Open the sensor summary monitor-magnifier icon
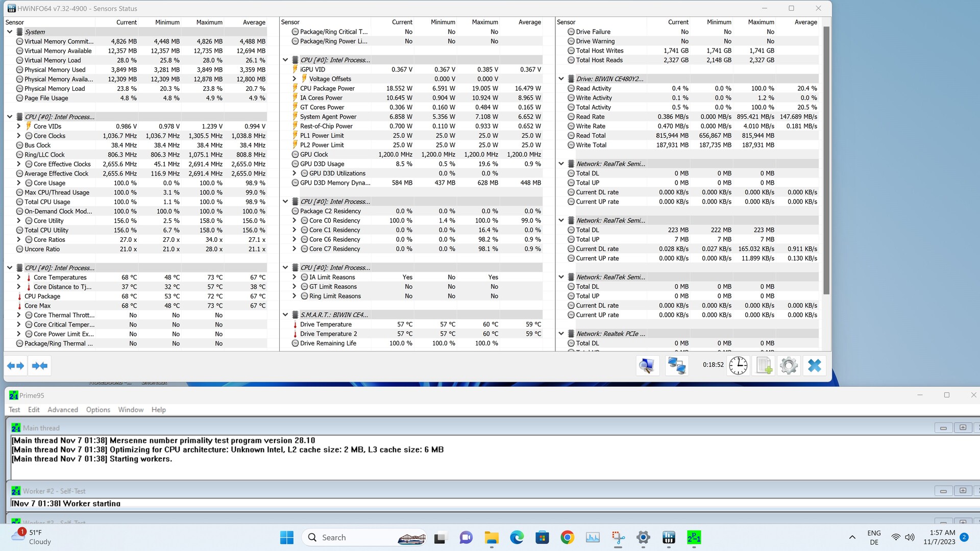This screenshot has width=980, height=551. [x=647, y=365]
